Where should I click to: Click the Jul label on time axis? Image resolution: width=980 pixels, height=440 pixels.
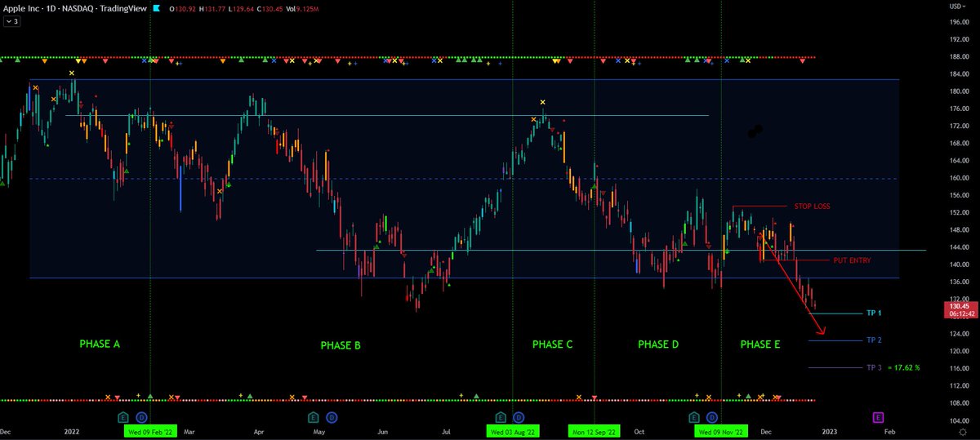447,430
